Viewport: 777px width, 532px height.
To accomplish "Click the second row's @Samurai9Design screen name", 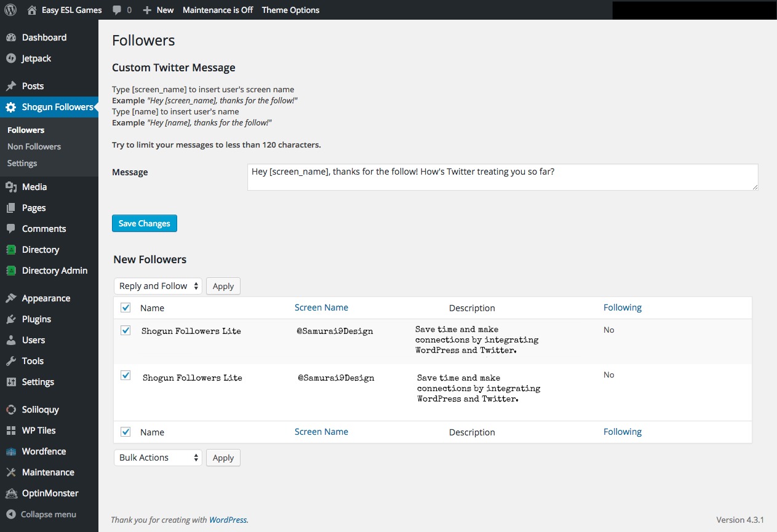I will click(336, 378).
